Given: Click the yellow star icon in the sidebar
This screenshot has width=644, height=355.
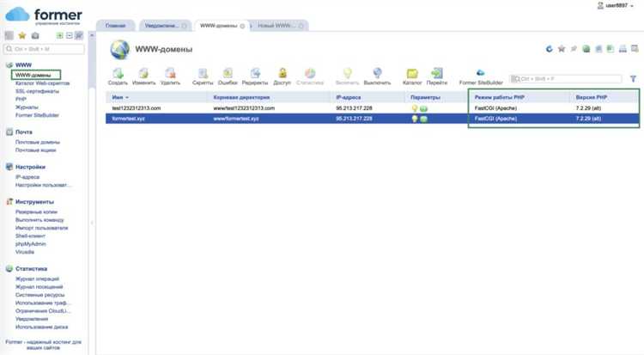Looking at the screenshot, I should click(22, 36).
